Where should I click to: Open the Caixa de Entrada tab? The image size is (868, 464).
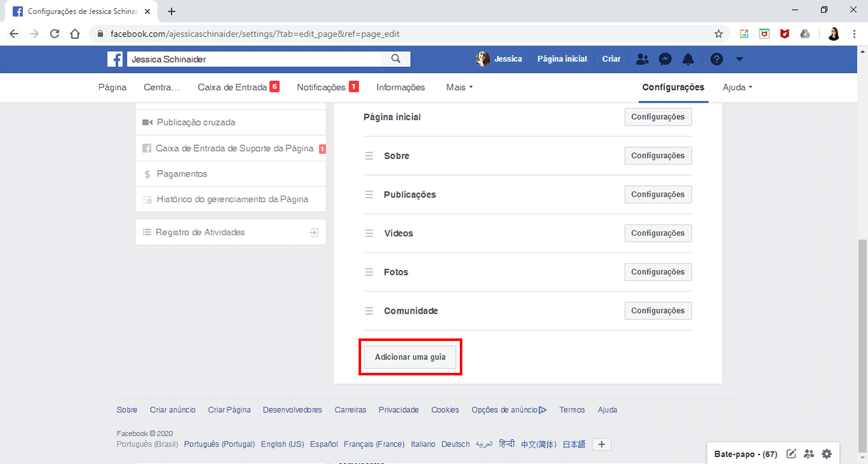238,87
